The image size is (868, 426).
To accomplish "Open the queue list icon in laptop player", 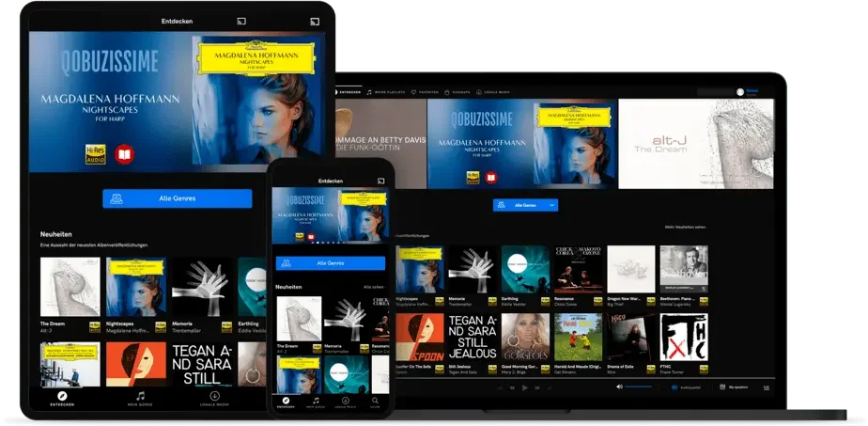I will point(767,387).
